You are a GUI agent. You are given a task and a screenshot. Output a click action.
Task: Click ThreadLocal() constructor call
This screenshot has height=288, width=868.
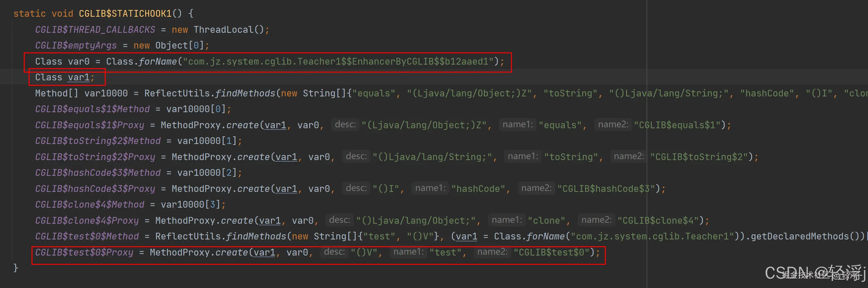click(x=228, y=30)
